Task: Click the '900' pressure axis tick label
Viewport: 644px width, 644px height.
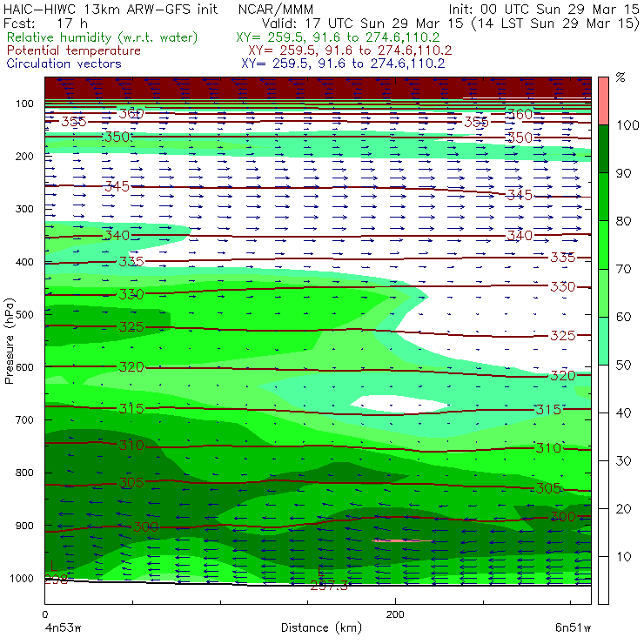Action: [x=24, y=526]
